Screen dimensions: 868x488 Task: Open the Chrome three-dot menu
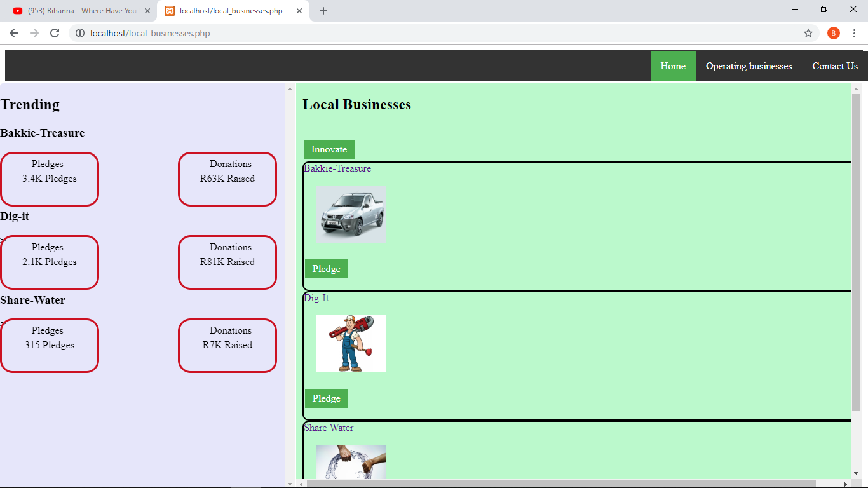854,33
